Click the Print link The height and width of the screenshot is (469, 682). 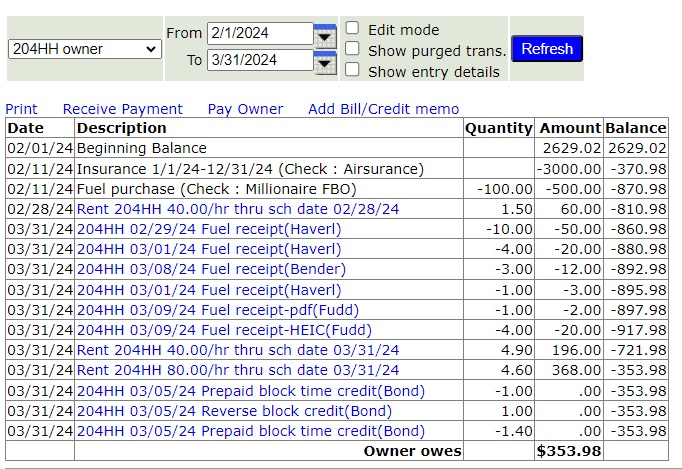[x=21, y=109]
